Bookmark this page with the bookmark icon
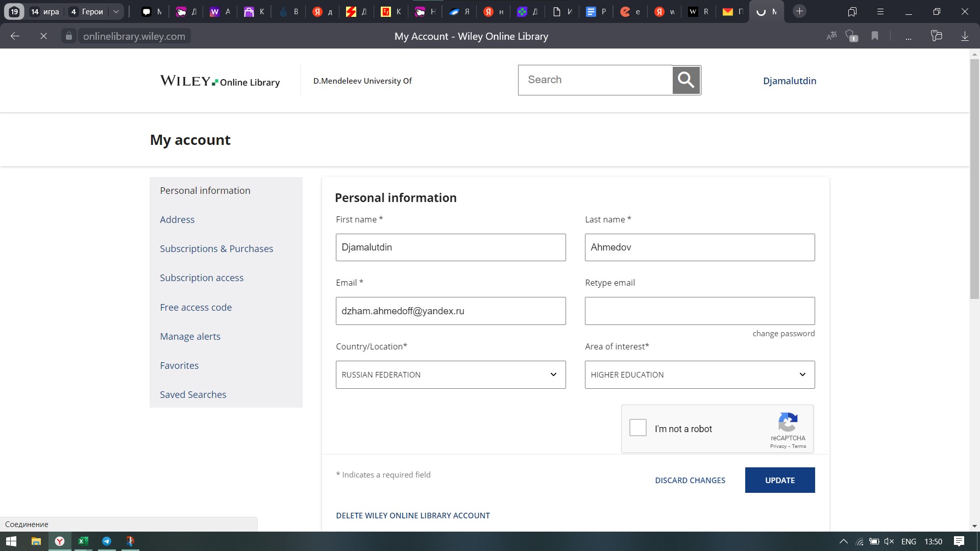Screen dimensions: 980x551 (x=875, y=36)
